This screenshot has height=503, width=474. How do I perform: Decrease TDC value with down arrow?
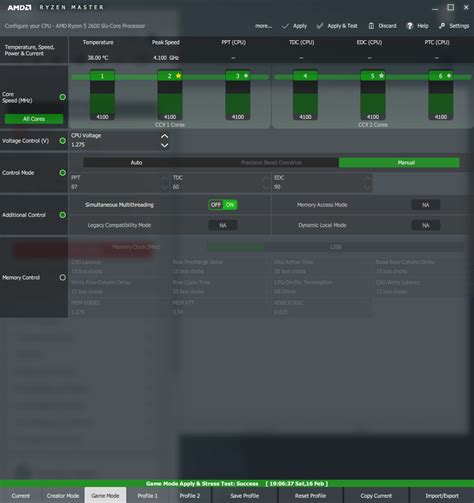pos(266,187)
